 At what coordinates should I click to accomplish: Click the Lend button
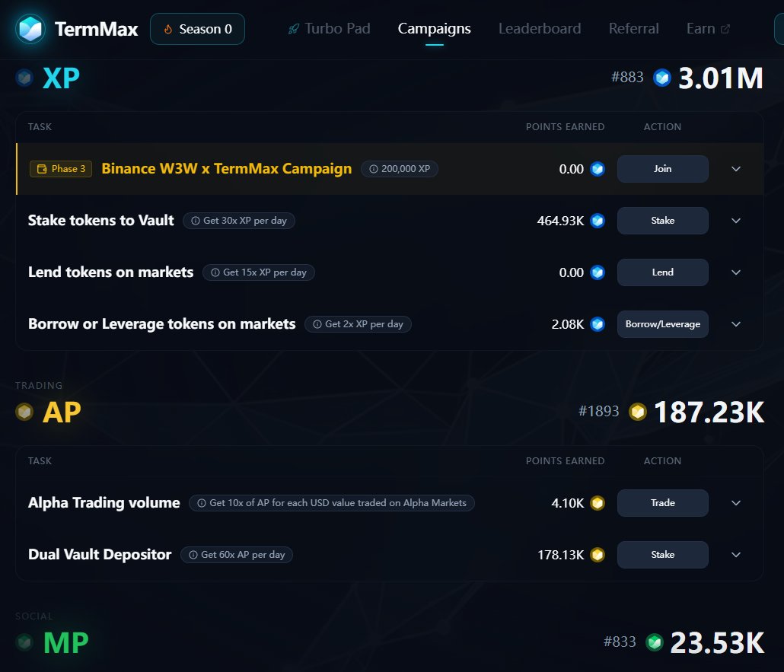click(x=662, y=272)
